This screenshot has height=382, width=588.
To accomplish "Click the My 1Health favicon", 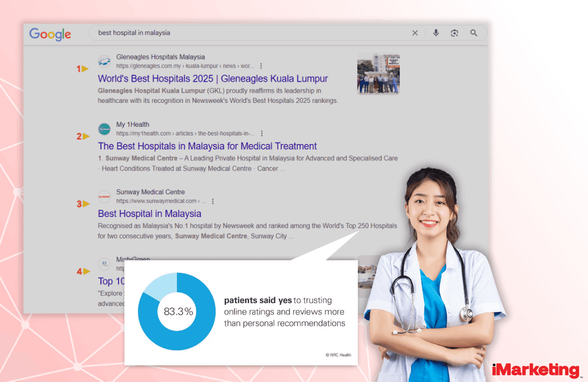I will 104,129.
